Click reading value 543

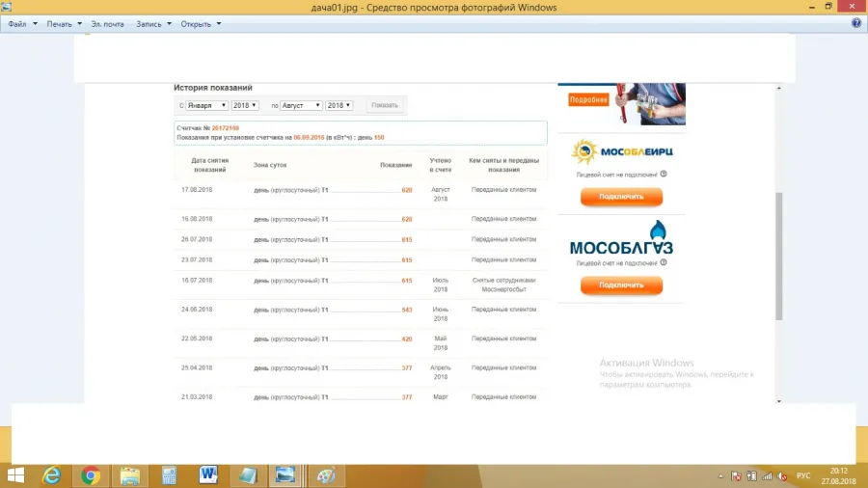click(x=407, y=310)
